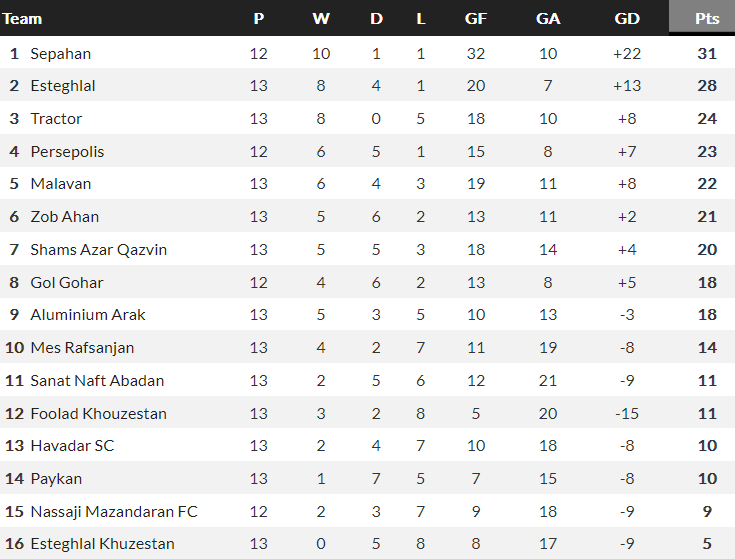Viewport: 735px width, 559px height.
Task: Sort table by Pts column header
Action: (x=707, y=18)
